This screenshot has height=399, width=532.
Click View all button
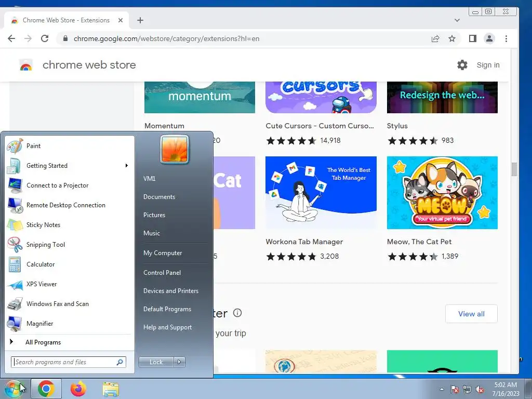[x=471, y=314]
